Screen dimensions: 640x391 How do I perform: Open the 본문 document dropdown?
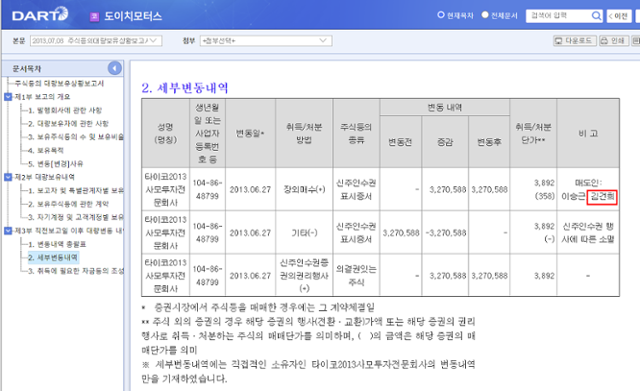point(96,41)
